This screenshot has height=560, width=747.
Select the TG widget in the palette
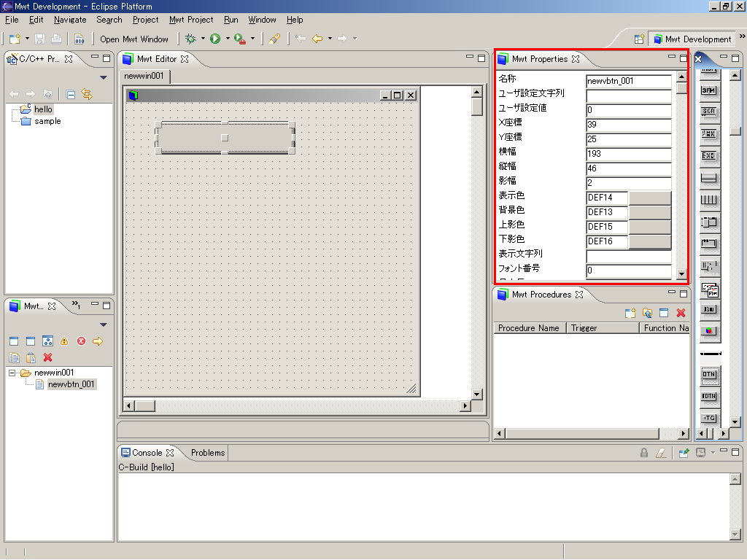(x=709, y=418)
